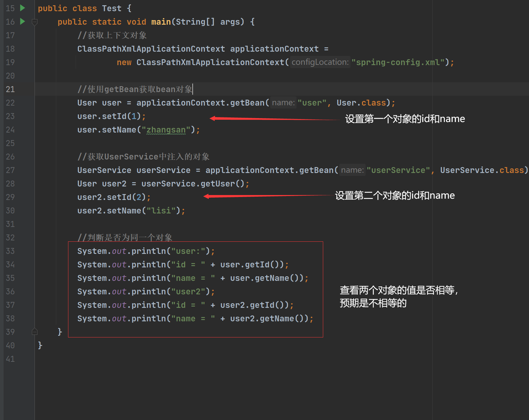This screenshot has width=529, height=420.
Task: Click line number 33 in gutter
Action: [x=10, y=251]
